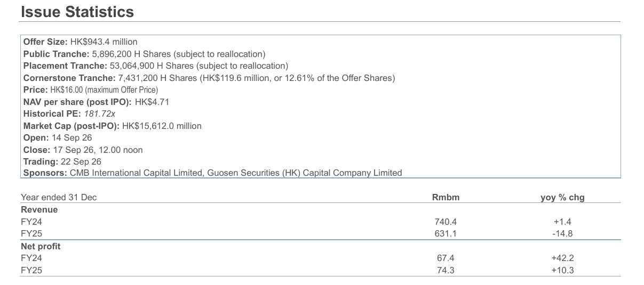Click the Sponsors CMB International Capital Limited line

point(213,173)
